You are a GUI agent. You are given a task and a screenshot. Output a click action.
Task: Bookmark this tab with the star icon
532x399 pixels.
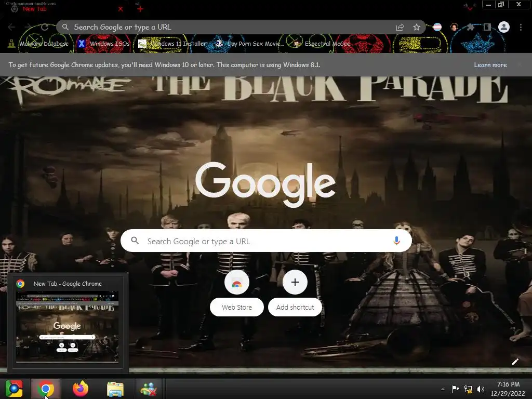click(x=417, y=27)
